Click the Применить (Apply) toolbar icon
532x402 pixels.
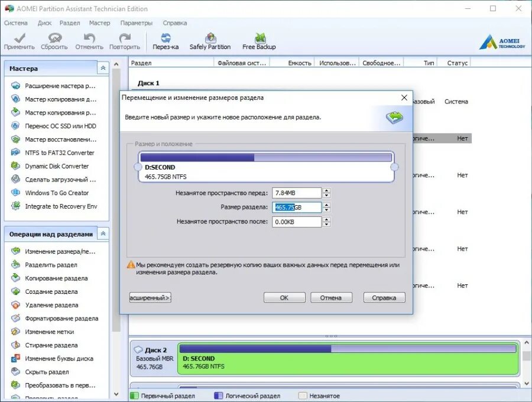(x=20, y=41)
